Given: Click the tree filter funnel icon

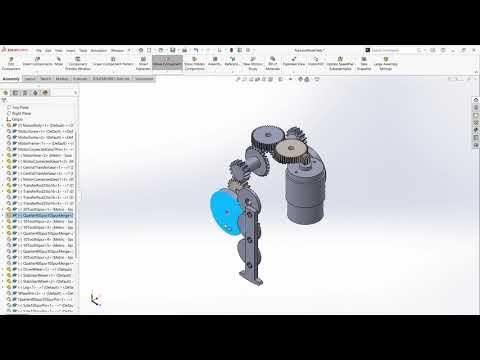Looking at the screenshot, I should click(4, 100).
